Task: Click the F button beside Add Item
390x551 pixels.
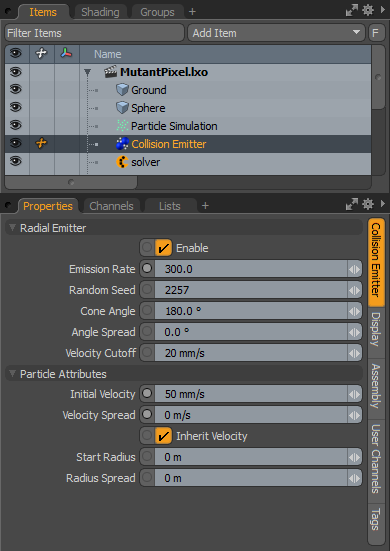Action: pyautogui.click(x=376, y=33)
